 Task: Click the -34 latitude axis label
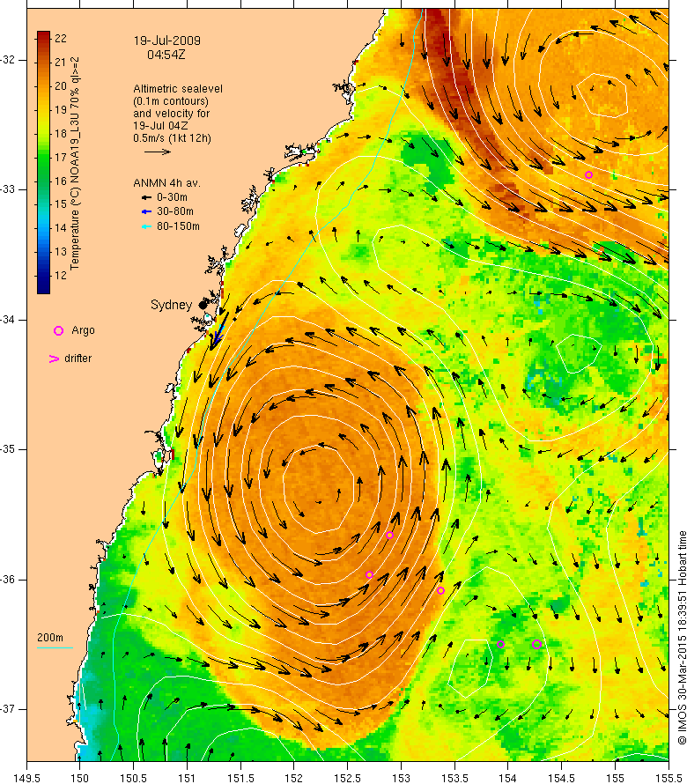coord(8,320)
